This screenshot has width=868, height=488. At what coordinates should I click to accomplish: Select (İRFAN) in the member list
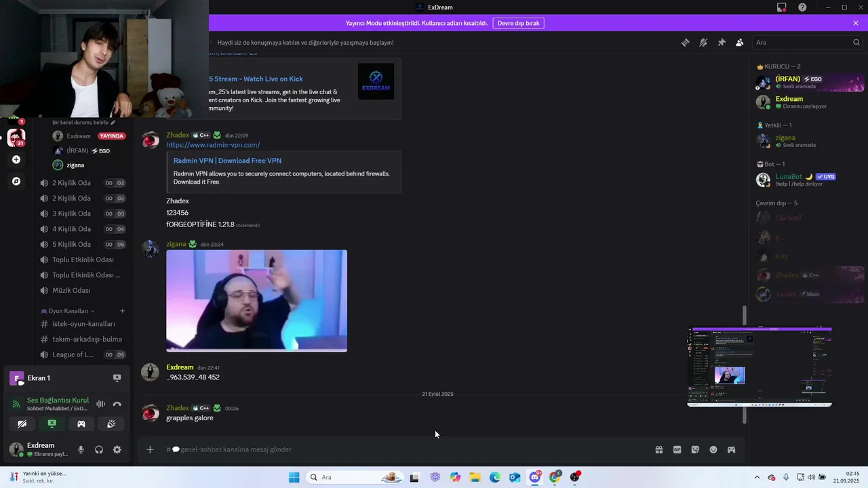tap(810, 83)
